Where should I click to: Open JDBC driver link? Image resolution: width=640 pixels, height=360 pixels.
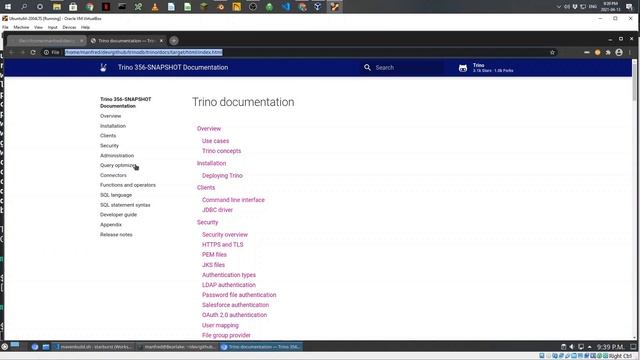pos(218,210)
